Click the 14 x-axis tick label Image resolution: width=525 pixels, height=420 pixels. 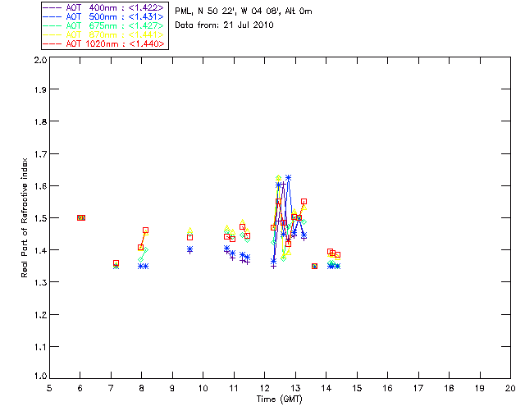[326, 388]
